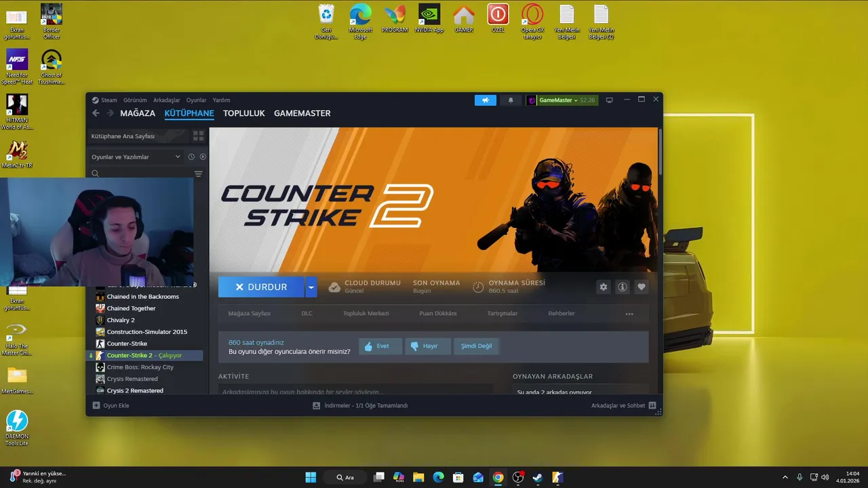
Task: Open the Arkadaşlar menu
Action: point(167,100)
